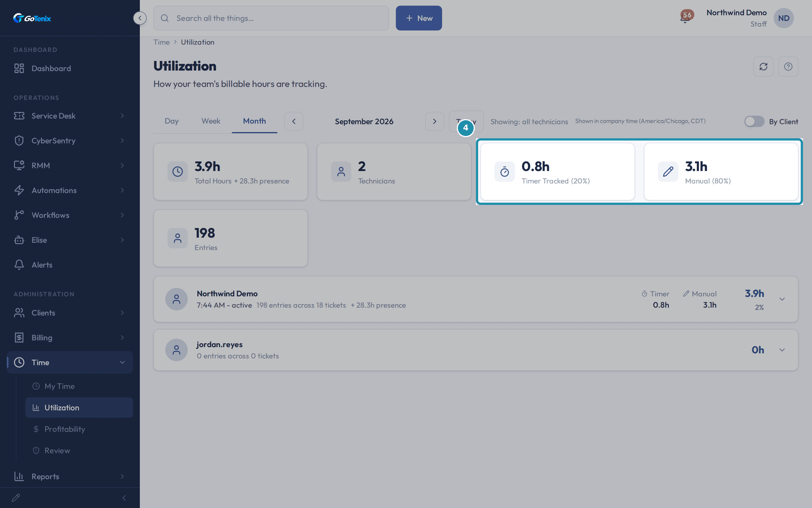This screenshot has height=508, width=812.
Task: Click the search all the things field
Action: 271,18
